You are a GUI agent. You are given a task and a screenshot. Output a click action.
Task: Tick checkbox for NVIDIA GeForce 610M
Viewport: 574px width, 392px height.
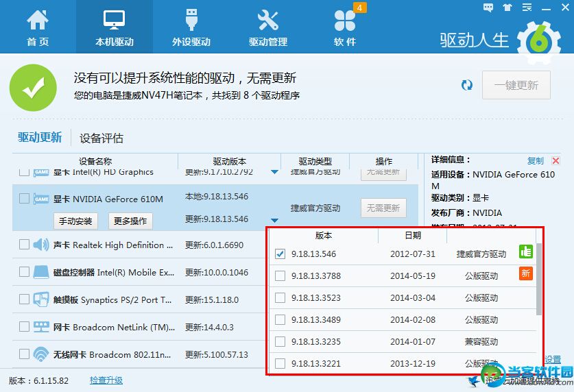coord(24,198)
